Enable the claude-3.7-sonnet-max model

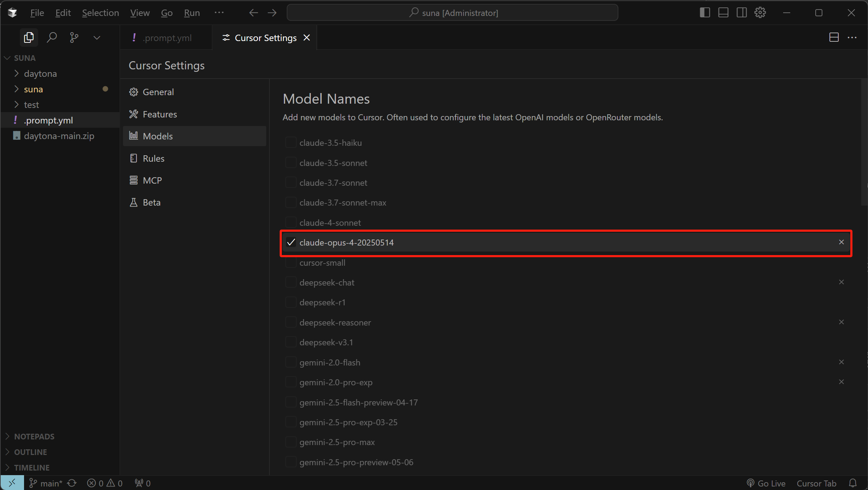[291, 202]
